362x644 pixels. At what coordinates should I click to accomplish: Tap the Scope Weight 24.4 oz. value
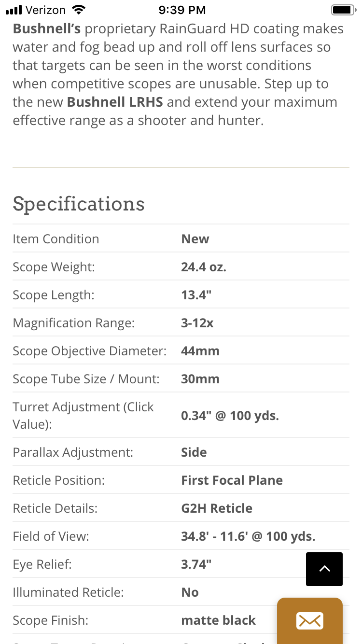click(x=204, y=267)
